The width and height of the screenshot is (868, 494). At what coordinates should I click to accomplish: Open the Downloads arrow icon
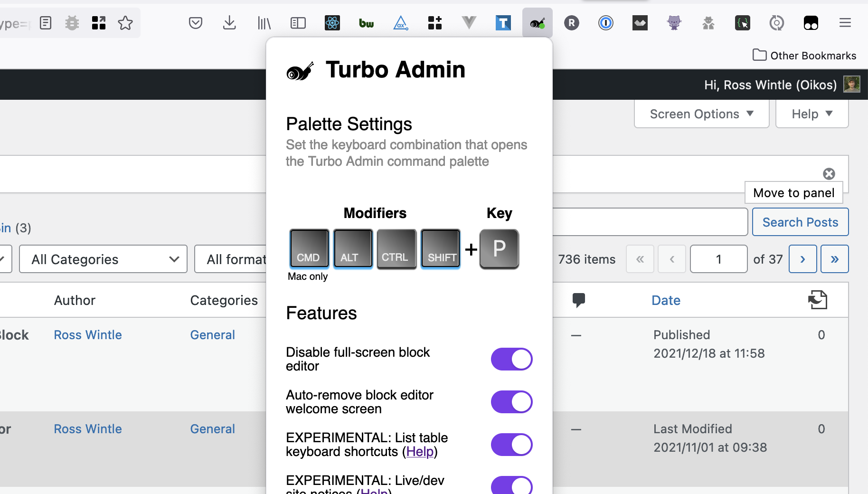(x=229, y=23)
